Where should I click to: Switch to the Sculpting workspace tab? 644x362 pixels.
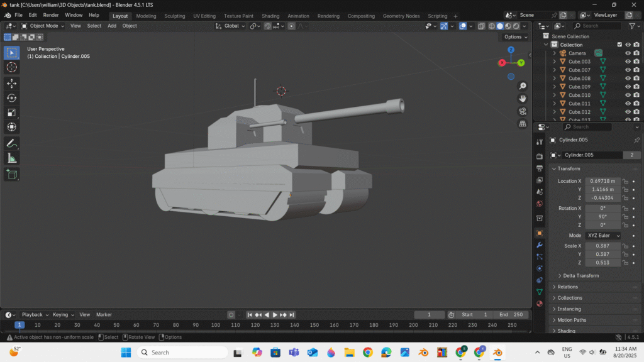point(175,16)
